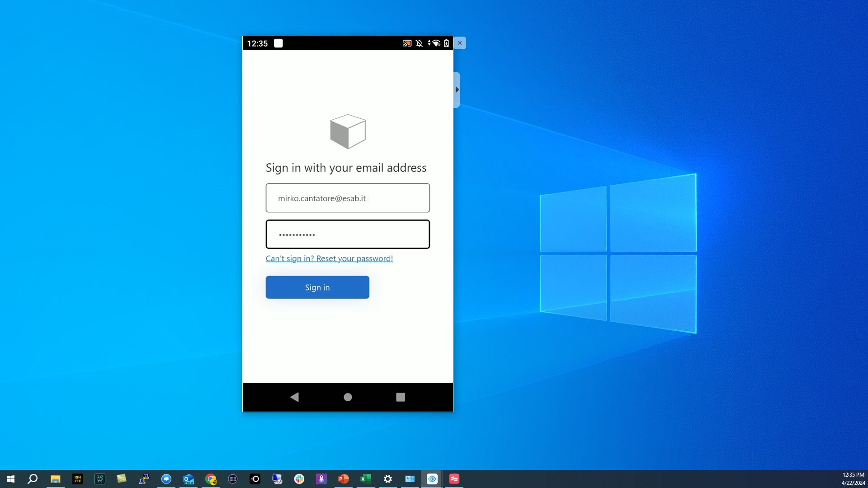Open Excel from the taskbar
Viewport: 868px width, 488px height.
click(x=366, y=479)
